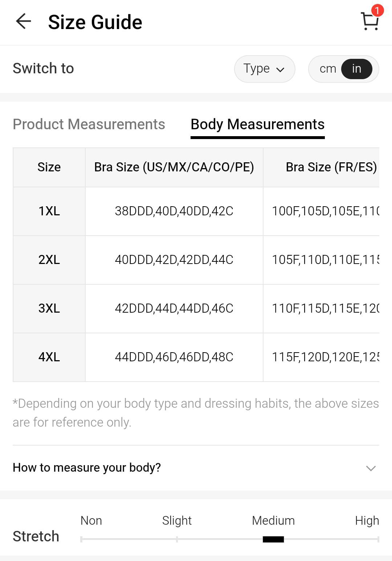Click the 2XL size row
Image resolution: width=392 pixels, height=561 pixels.
(49, 260)
